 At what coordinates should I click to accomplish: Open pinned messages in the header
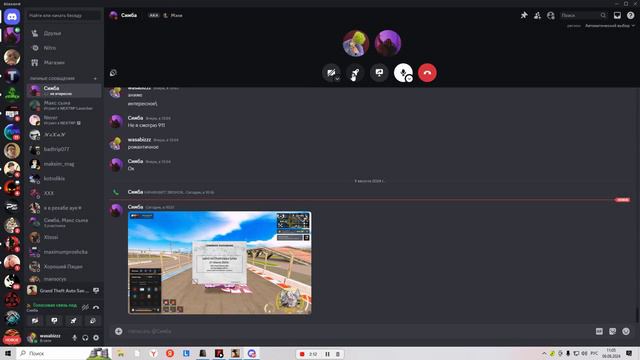click(524, 16)
